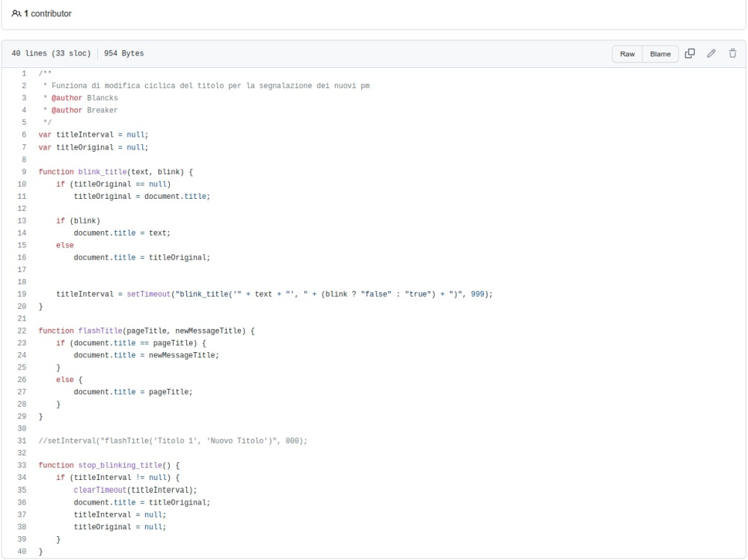This screenshot has width=748, height=560.
Task: Click the "@author Blancks" comment line
Action: point(80,98)
